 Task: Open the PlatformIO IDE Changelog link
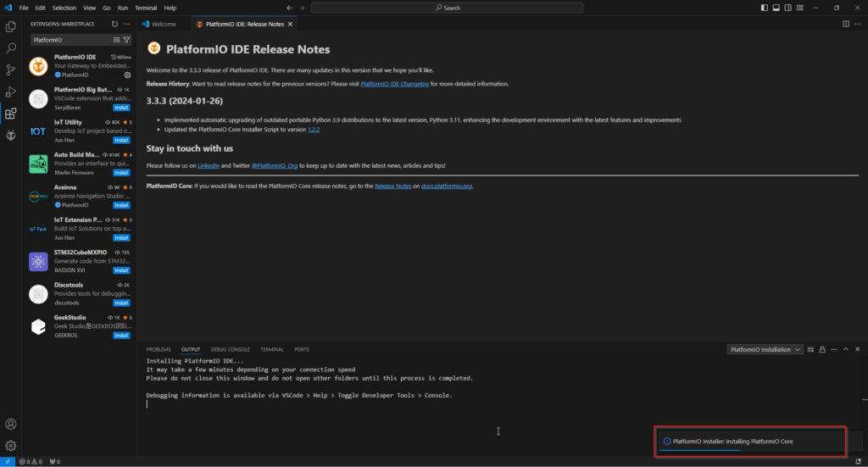pos(395,84)
